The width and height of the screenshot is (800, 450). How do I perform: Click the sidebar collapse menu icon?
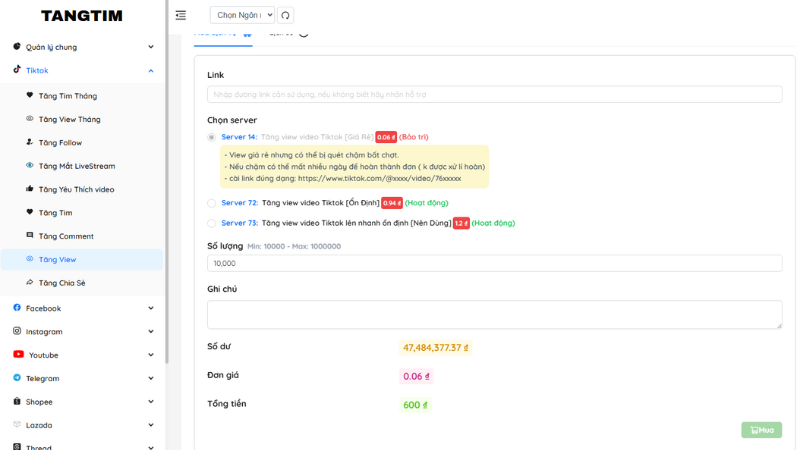tap(181, 15)
